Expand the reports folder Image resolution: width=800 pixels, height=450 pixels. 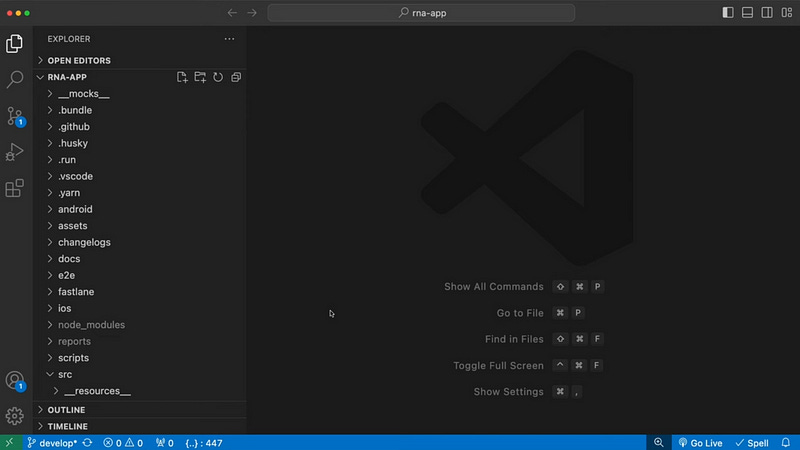pyautogui.click(x=140, y=341)
